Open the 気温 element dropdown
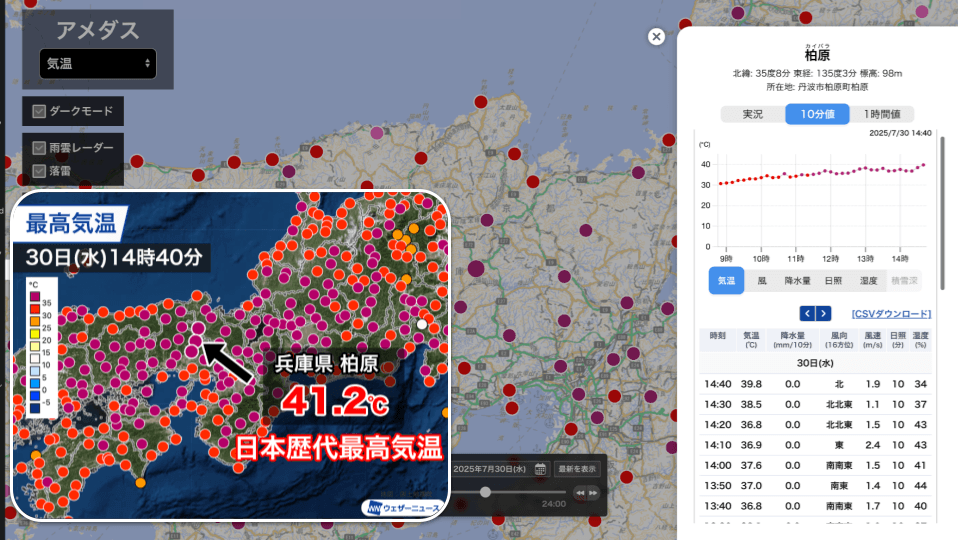The height and width of the screenshot is (540, 960). click(98, 63)
